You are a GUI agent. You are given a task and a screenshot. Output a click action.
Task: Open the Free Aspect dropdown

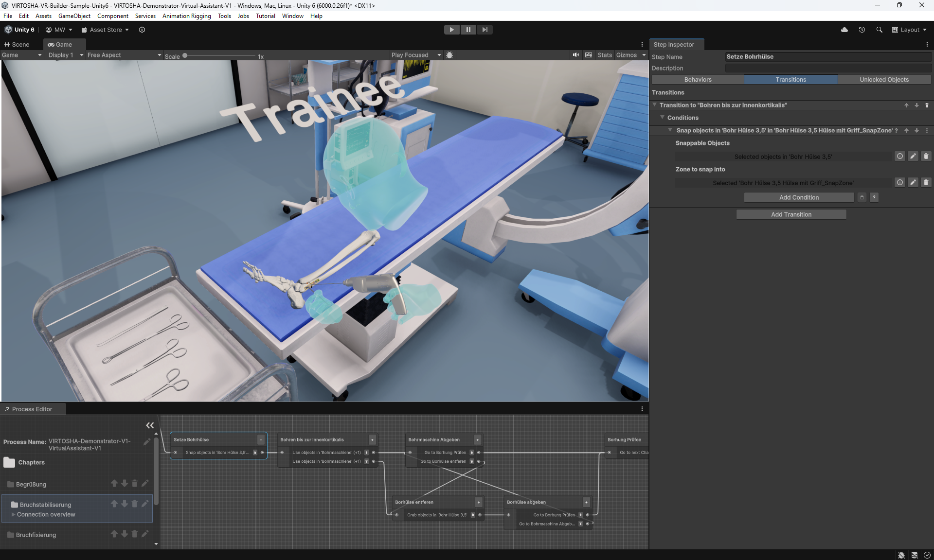click(124, 55)
